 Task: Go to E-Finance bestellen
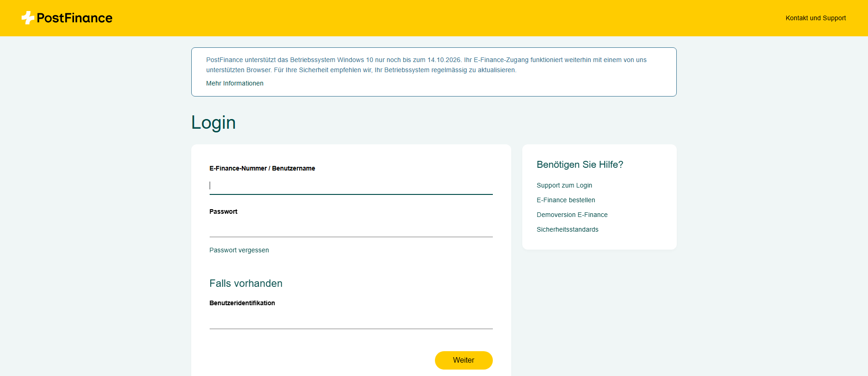[565, 200]
